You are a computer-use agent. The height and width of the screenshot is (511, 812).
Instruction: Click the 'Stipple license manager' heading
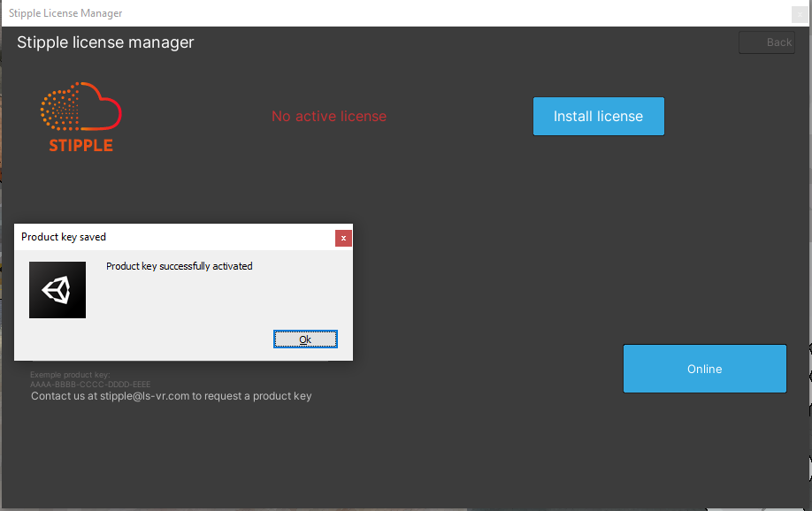[x=105, y=42]
